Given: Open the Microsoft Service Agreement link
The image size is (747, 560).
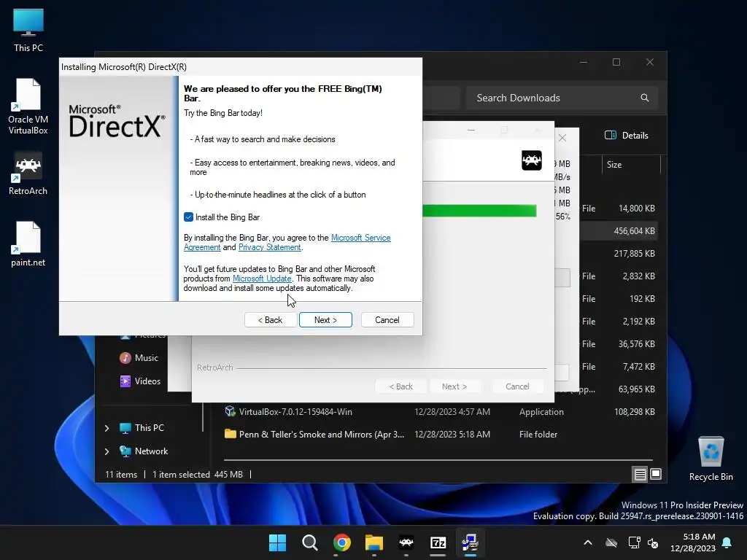Looking at the screenshot, I should click(x=360, y=238).
